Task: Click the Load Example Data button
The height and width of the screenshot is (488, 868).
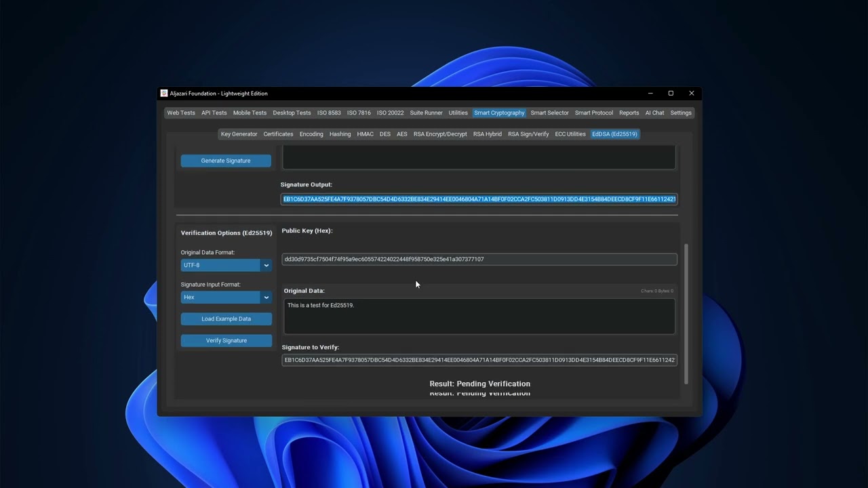Action: click(226, 319)
